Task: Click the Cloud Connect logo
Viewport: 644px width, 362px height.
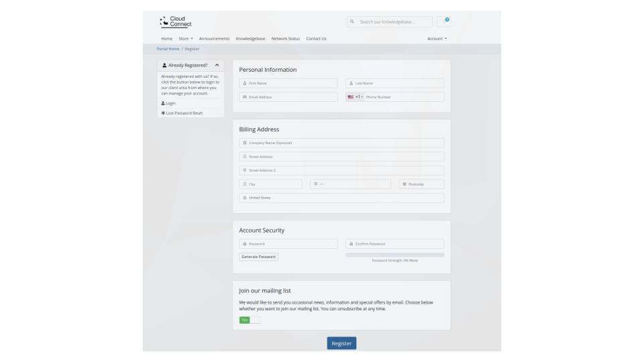Action: pos(175,21)
